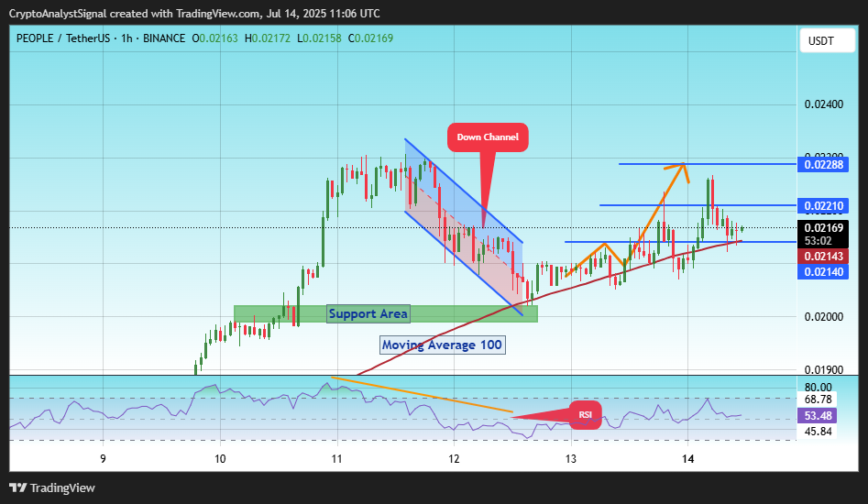This screenshot has width=868, height=504.
Task: Click the red RSI callout label
Action: 585,415
